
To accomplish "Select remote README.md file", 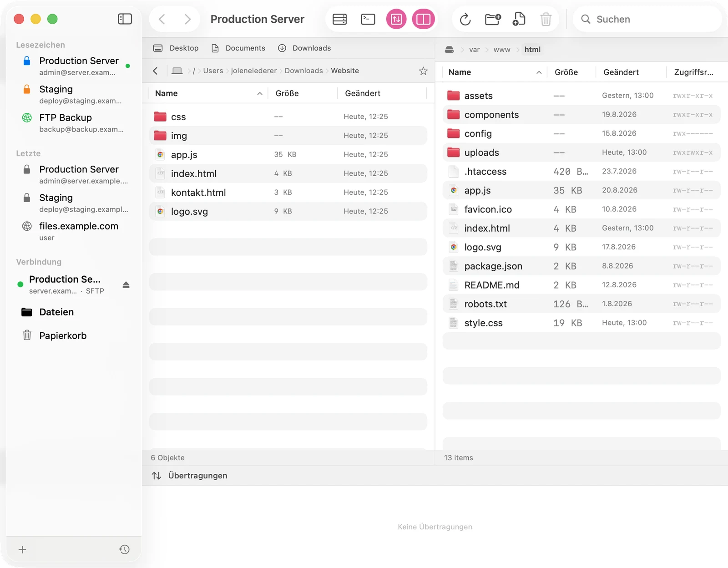I will (581, 285).
